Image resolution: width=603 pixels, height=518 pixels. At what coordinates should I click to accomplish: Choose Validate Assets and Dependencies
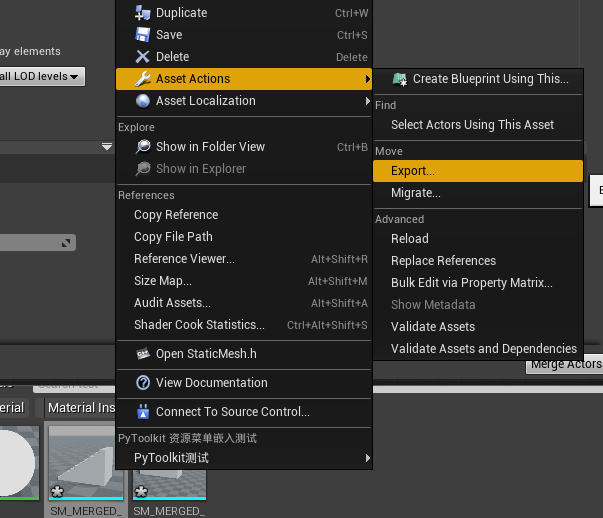coord(478,348)
